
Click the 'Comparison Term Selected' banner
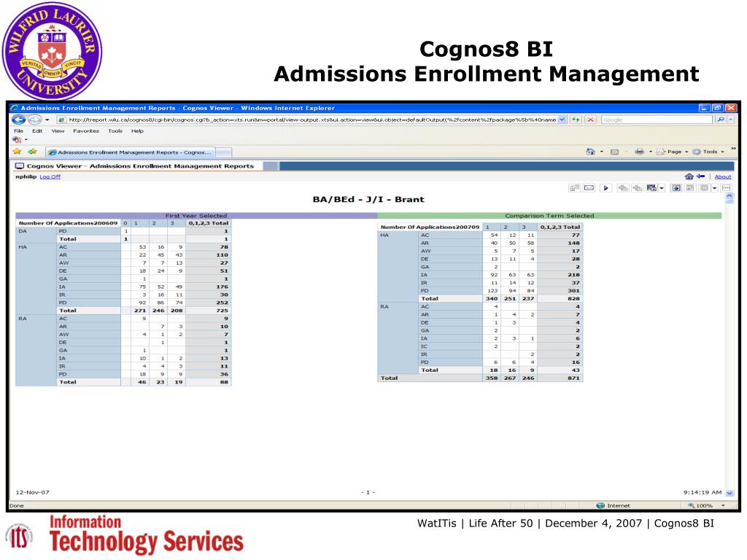click(x=549, y=216)
